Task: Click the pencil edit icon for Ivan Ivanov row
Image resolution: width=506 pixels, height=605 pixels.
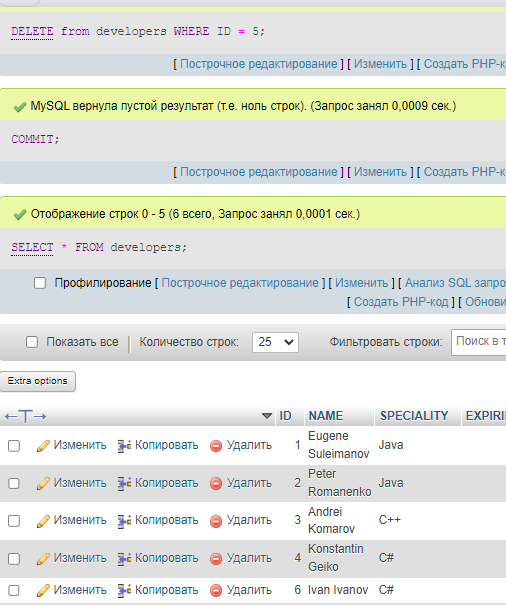Action: (43, 590)
